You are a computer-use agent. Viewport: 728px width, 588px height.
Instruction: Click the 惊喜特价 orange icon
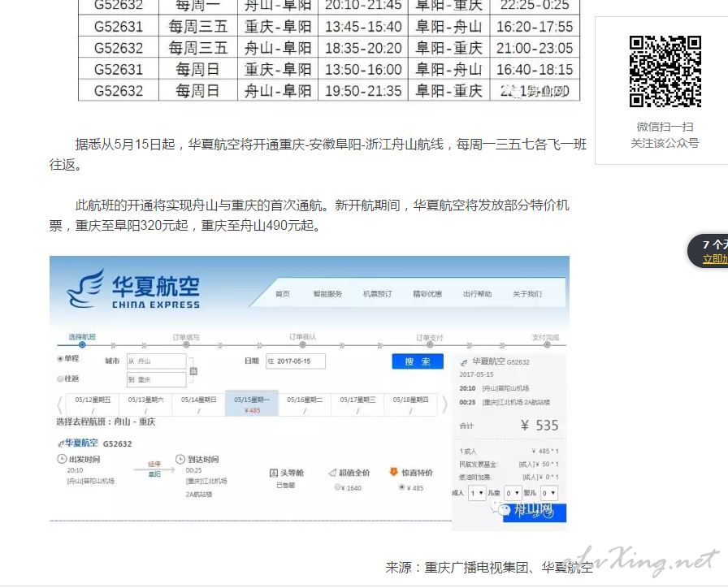(x=393, y=472)
